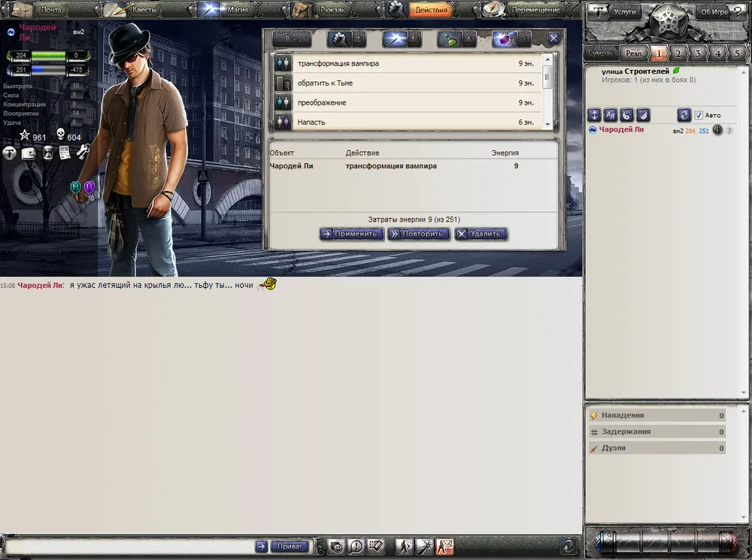The image size is (752, 560).
Task: Click the T coin icon under stats
Action: pos(10,153)
